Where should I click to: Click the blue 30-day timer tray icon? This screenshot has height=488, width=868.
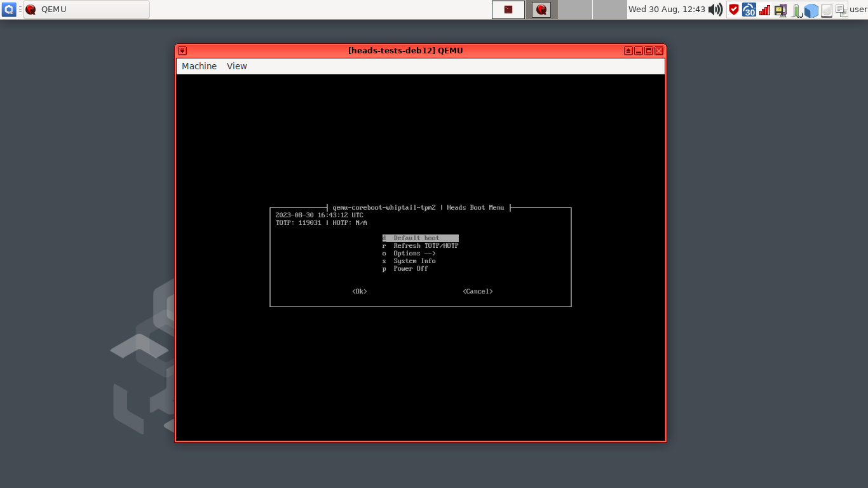click(749, 10)
